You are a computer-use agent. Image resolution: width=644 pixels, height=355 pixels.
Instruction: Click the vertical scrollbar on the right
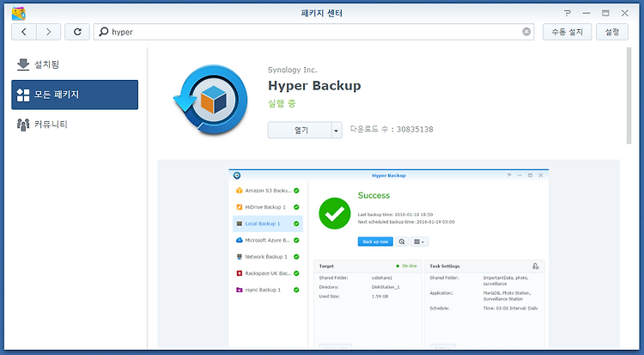tap(629, 95)
